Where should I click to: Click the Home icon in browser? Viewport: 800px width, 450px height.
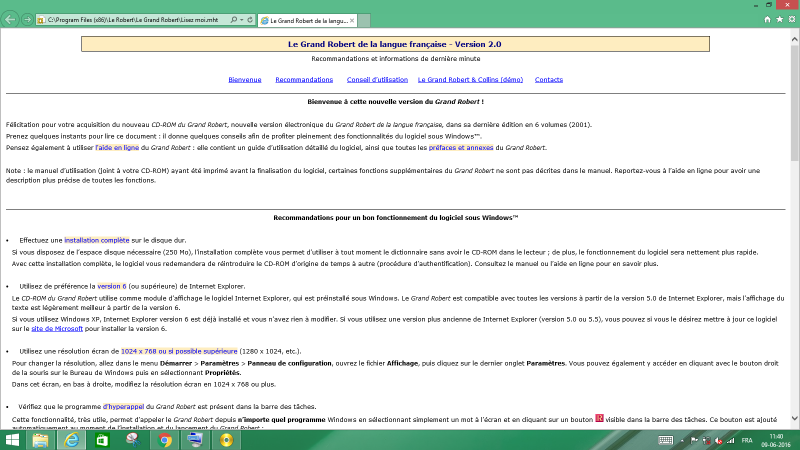point(767,19)
